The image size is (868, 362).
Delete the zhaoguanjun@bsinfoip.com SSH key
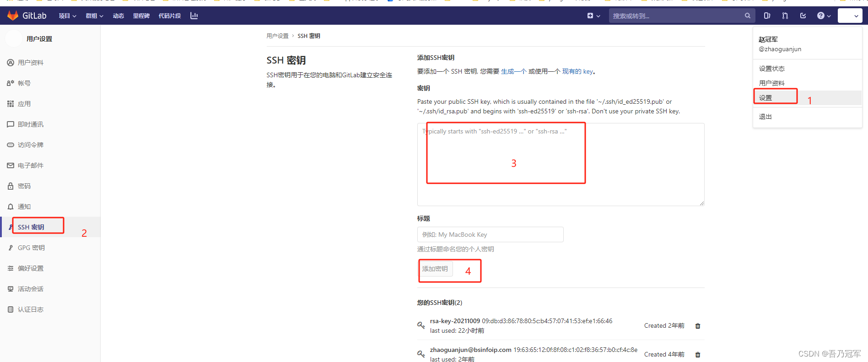(698, 355)
